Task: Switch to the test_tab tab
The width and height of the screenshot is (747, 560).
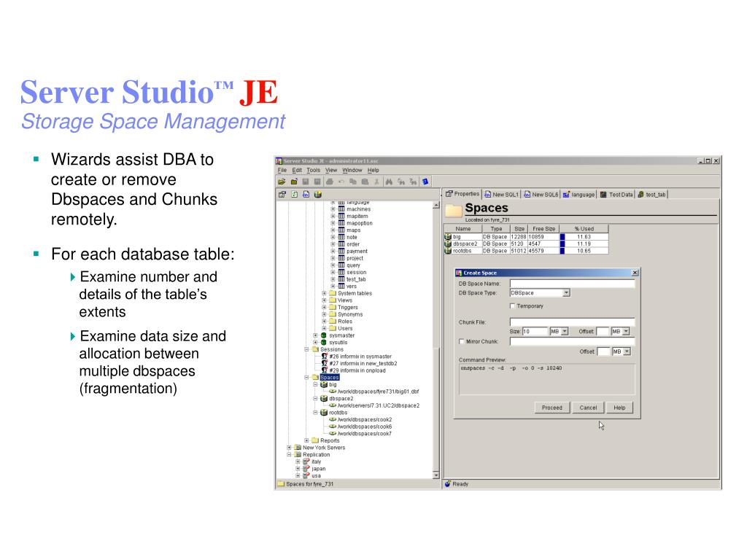Action: click(x=651, y=195)
